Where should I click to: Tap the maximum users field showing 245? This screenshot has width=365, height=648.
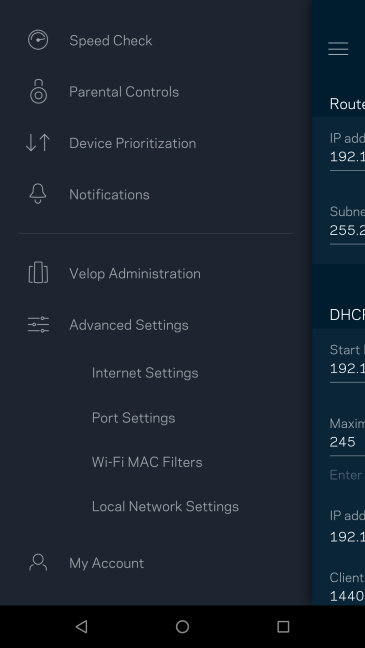click(x=347, y=442)
